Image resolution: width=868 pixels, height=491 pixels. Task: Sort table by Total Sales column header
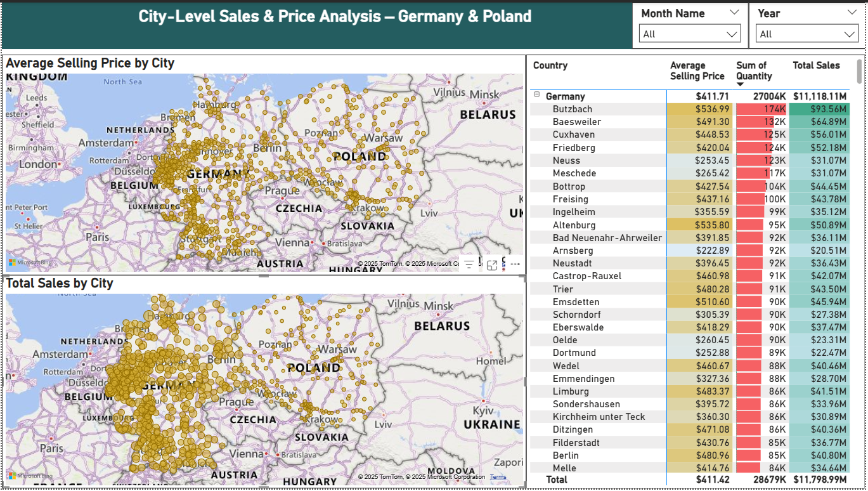click(816, 65)
